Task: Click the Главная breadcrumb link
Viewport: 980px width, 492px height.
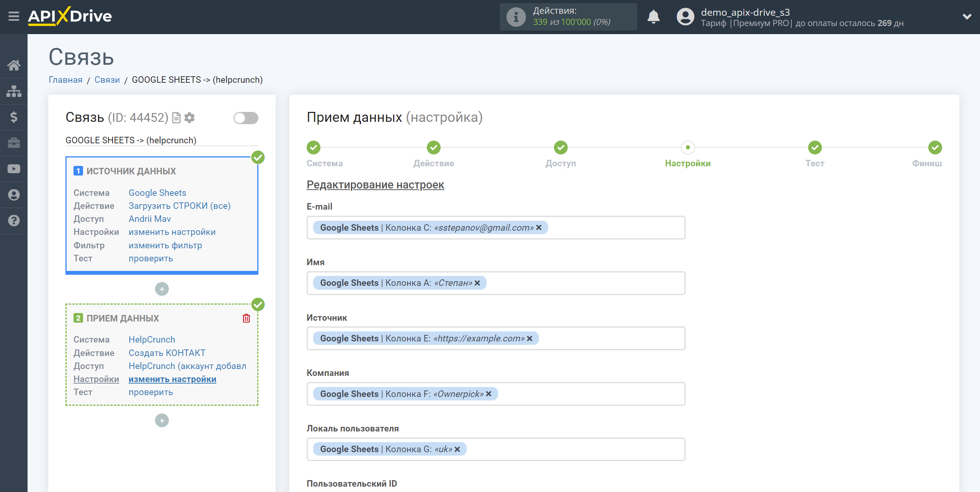Action: [x=65, y=80]
